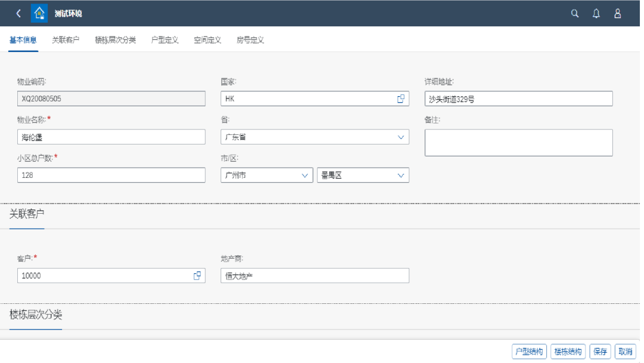
Task: Open value help icon in 国家 field
Action: [x=401, y=99]
